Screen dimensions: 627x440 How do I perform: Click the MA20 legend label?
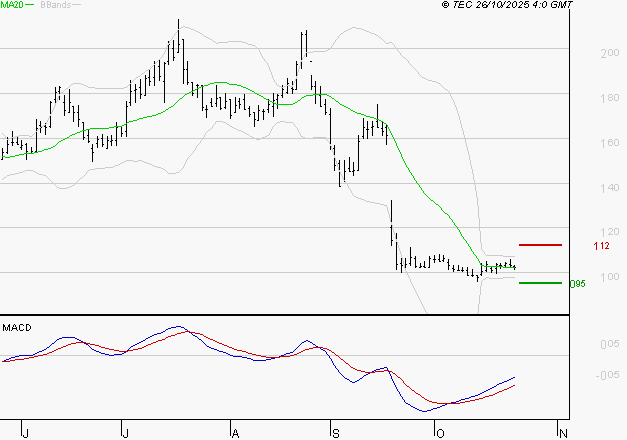(x=12, y=5)
